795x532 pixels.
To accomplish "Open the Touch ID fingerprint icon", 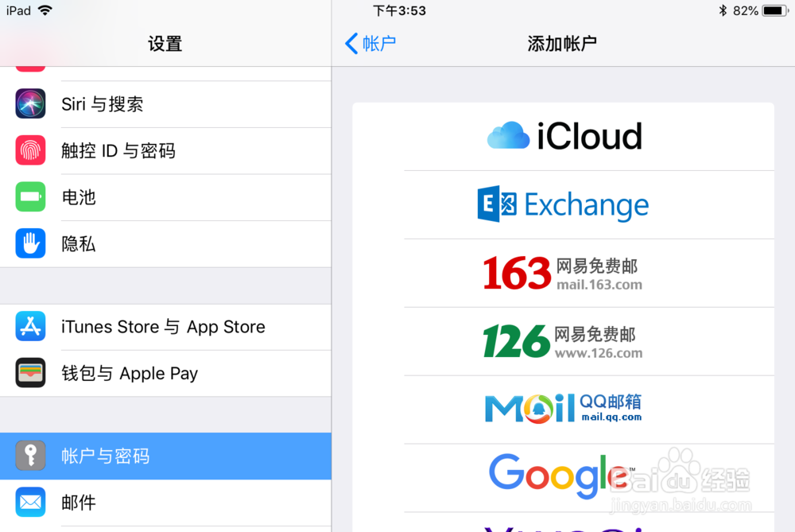I will [30, 150].
